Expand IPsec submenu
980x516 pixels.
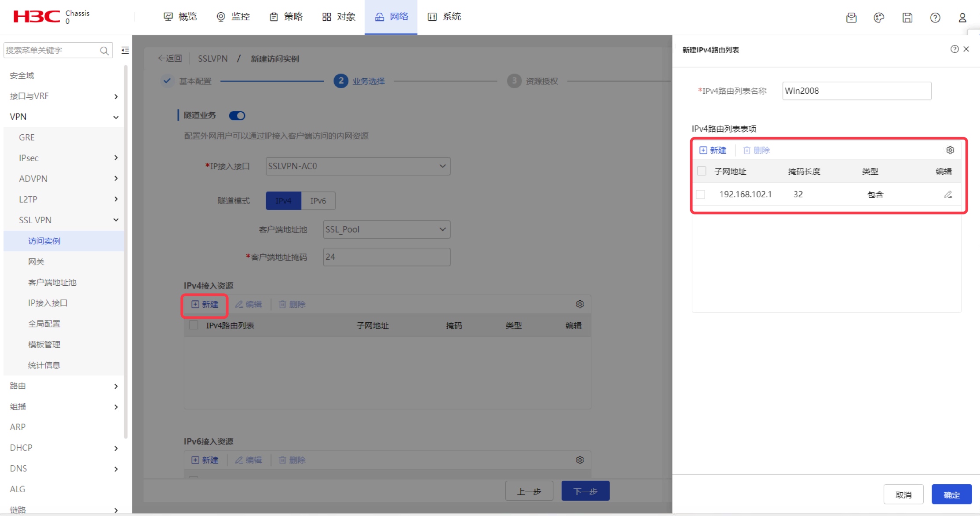[64, 158]
